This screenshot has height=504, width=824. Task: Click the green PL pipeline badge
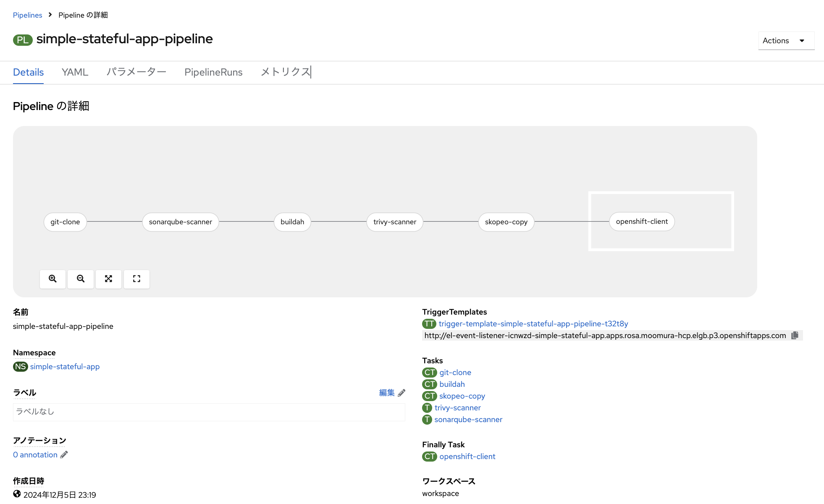coord(23,40)
